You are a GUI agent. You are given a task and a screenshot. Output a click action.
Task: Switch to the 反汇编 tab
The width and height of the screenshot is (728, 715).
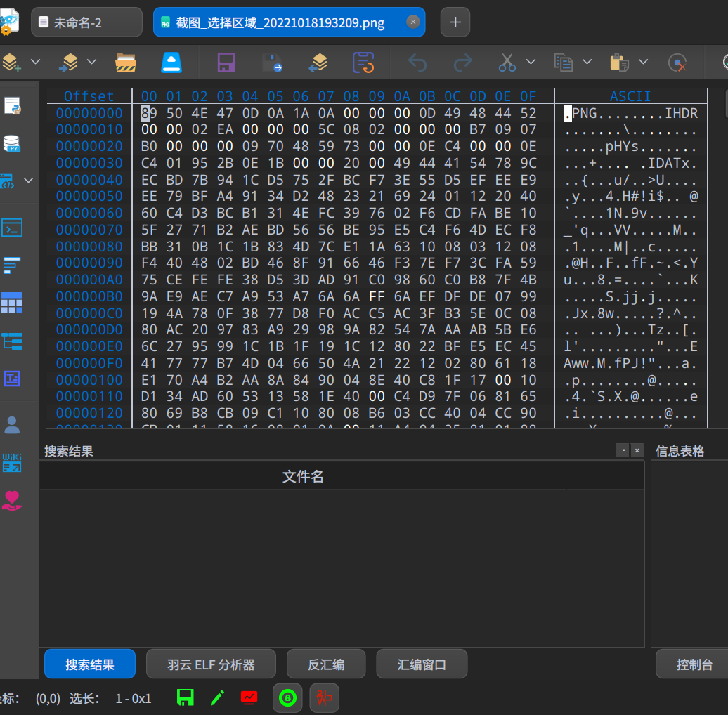pyautogui.click(x=326, y=664)
